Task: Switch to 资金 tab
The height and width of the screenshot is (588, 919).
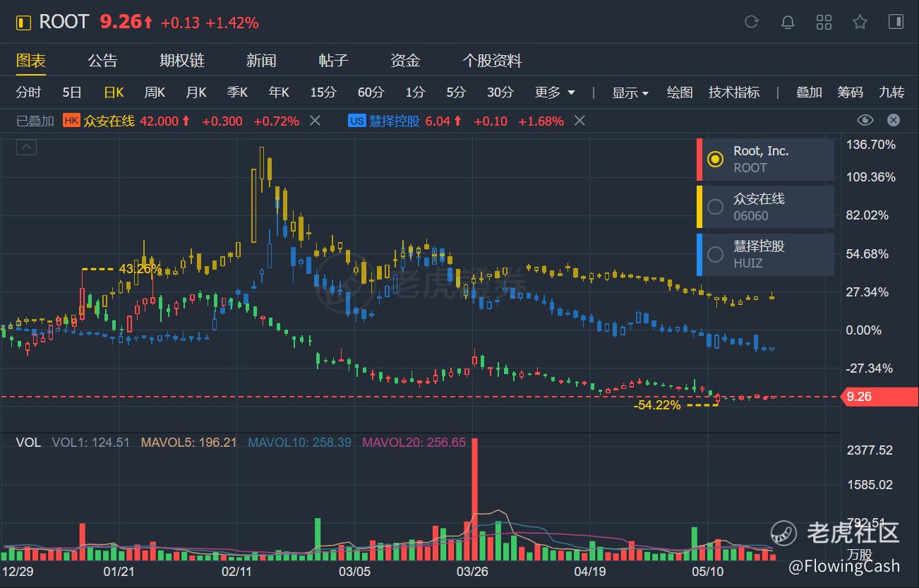Action: pyautogui.click(x=405, y=61)
